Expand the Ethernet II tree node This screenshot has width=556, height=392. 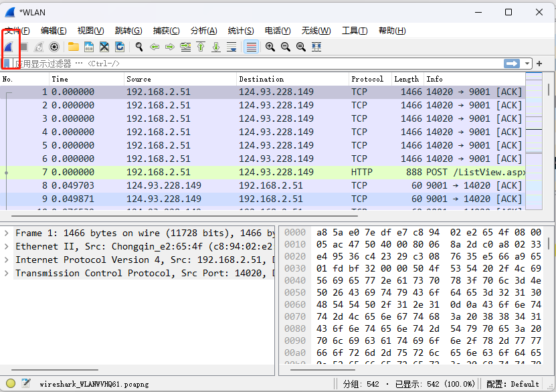click(7, 246)
